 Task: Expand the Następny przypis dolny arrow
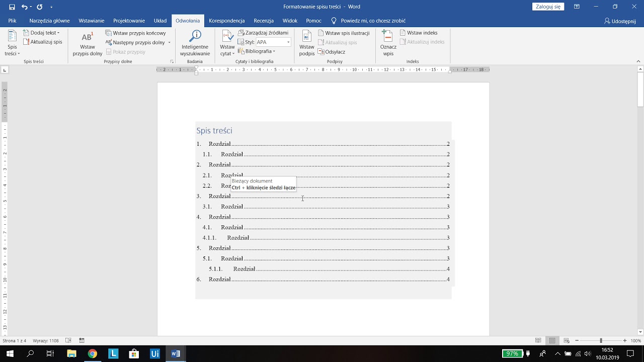coord(169,42)
